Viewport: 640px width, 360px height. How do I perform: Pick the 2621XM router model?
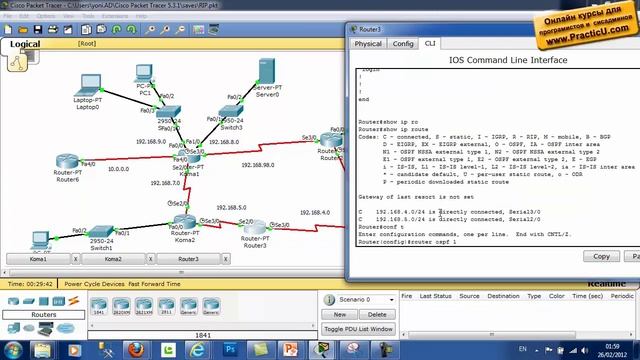click(x=144, y=306)
